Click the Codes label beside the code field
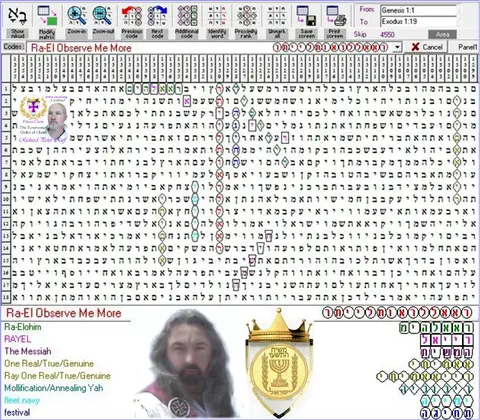Image resolution: width=480 pixels, height=420 pixels. [x=13, y=47]
